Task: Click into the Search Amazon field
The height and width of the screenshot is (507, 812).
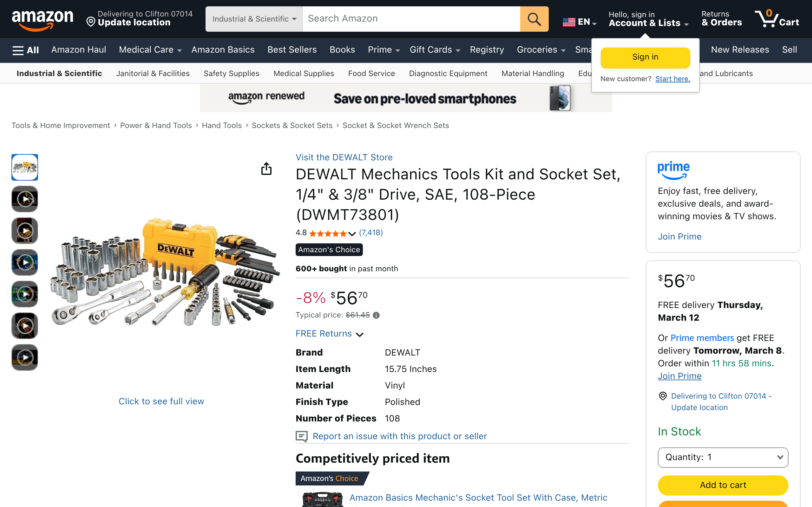Action: pos(411,19)
